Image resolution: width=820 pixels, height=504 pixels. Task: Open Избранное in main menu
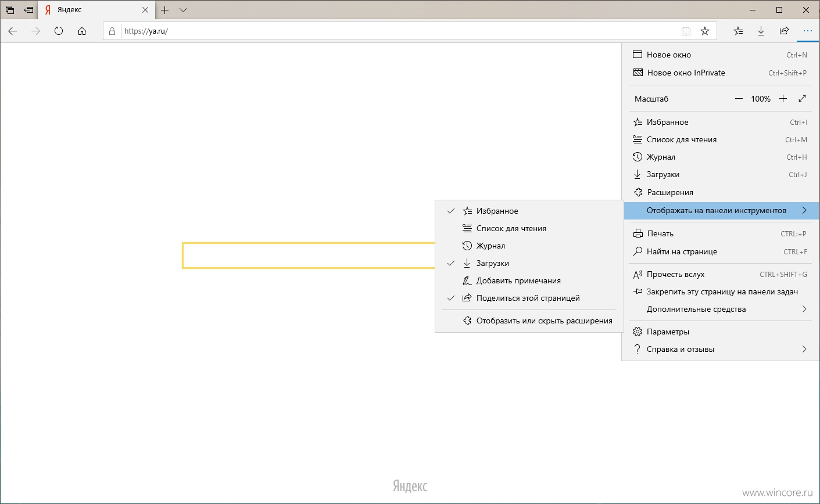point(720,122)
